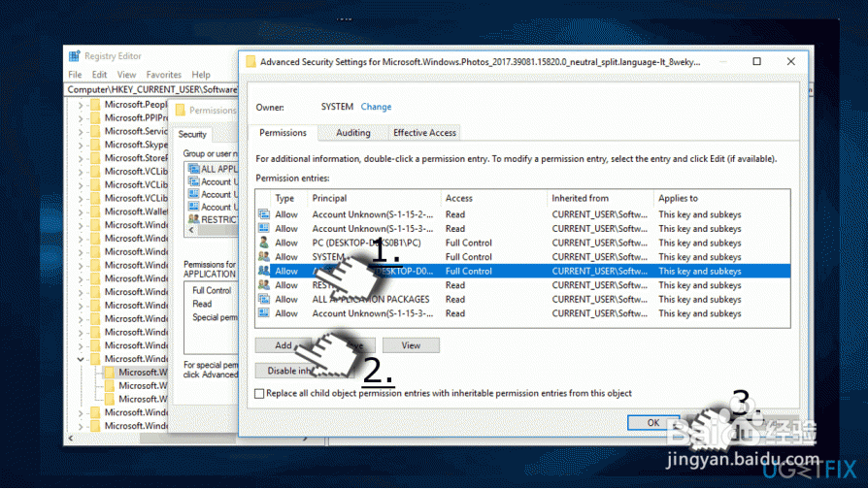
Task: Click the ALL APPL group icon in Permissions dialog
Action: pos(193,168)
